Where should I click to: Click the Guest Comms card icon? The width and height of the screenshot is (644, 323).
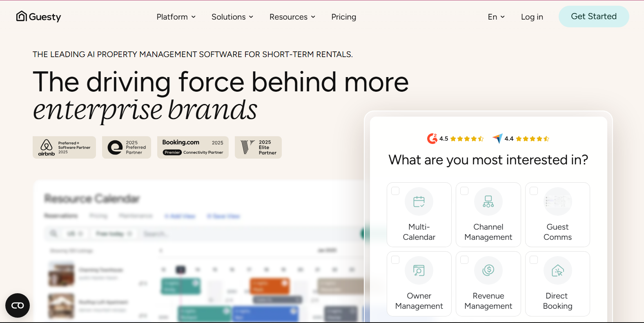(558, 201)
